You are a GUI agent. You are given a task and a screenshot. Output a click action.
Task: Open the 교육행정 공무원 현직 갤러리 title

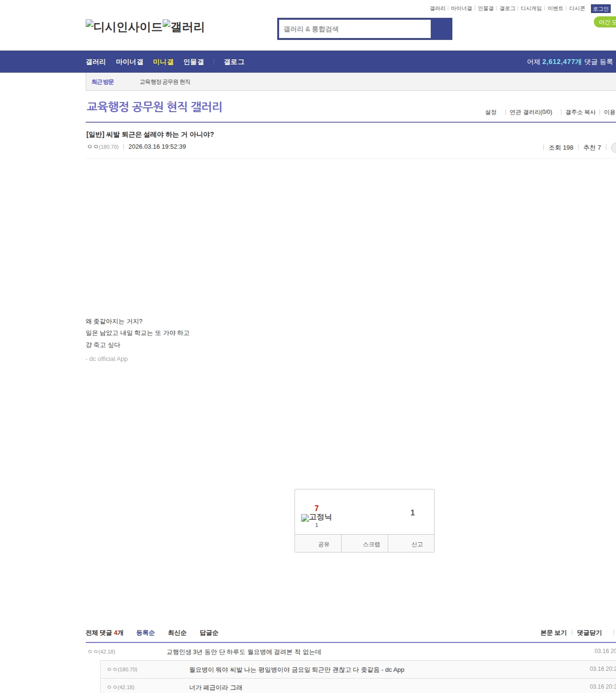[154, 106]
